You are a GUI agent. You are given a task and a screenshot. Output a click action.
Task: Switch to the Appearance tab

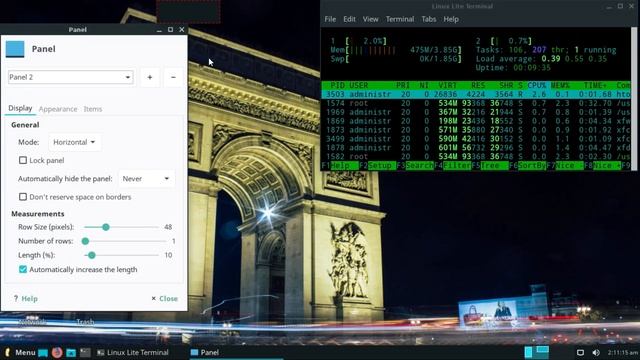(58, 109)
